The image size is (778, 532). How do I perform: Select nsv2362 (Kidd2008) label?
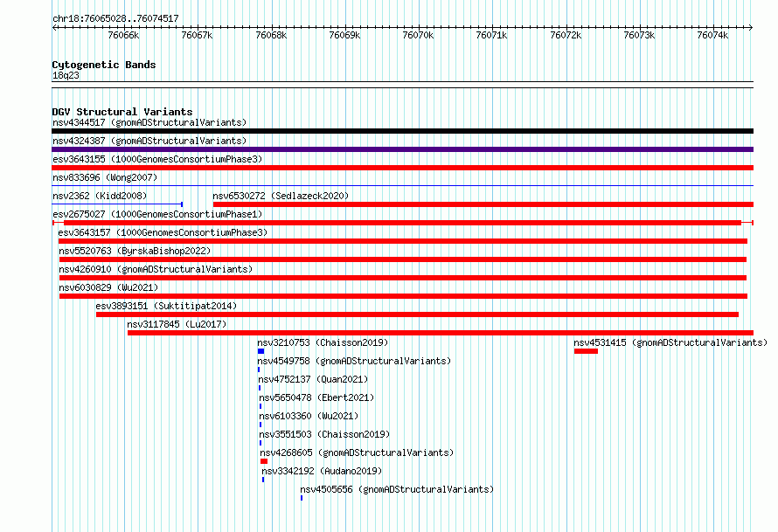pyautogui.click(x=100, y=196)
